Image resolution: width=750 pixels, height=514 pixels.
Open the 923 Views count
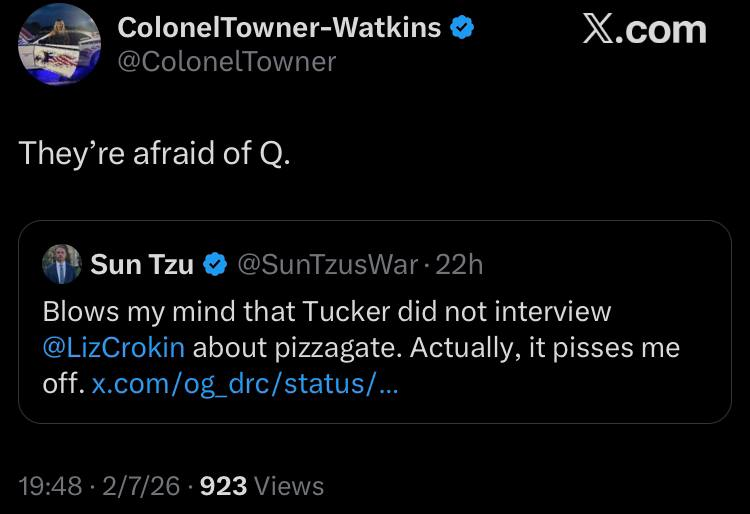(262, 486)
